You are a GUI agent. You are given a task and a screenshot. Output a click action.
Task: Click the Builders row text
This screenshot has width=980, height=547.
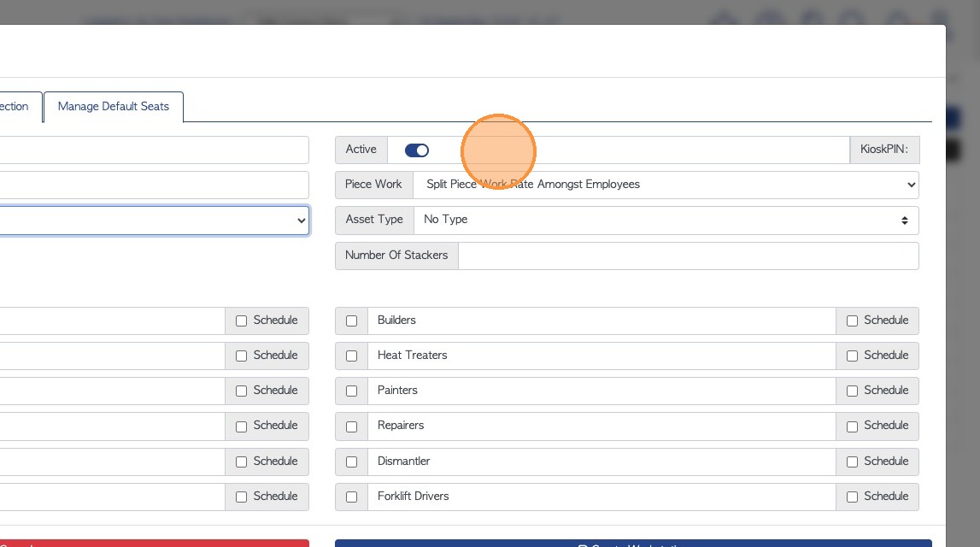tap(396, 320)
